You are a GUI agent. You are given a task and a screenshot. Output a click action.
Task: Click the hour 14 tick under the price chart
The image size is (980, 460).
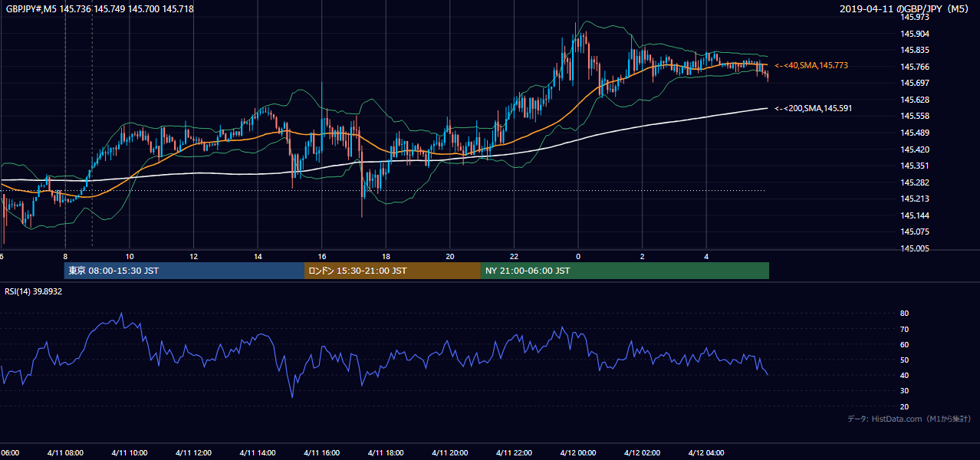(x=258, y=257)
